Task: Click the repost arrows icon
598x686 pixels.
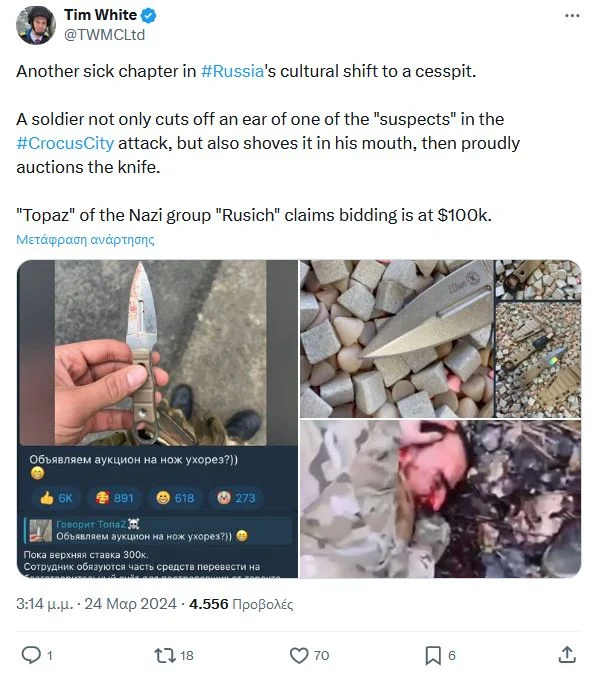Action: coord(165,655)
